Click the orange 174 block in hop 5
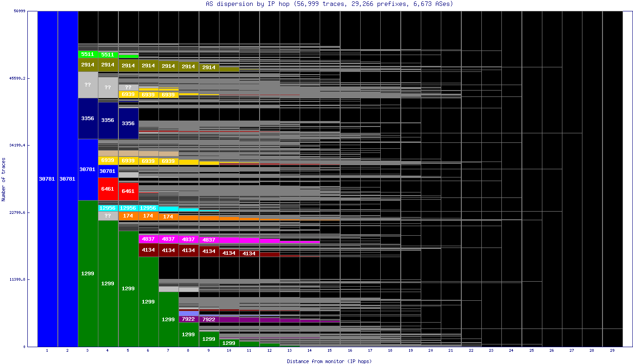Viewport: 633px width, 364px height. [128, 216]
